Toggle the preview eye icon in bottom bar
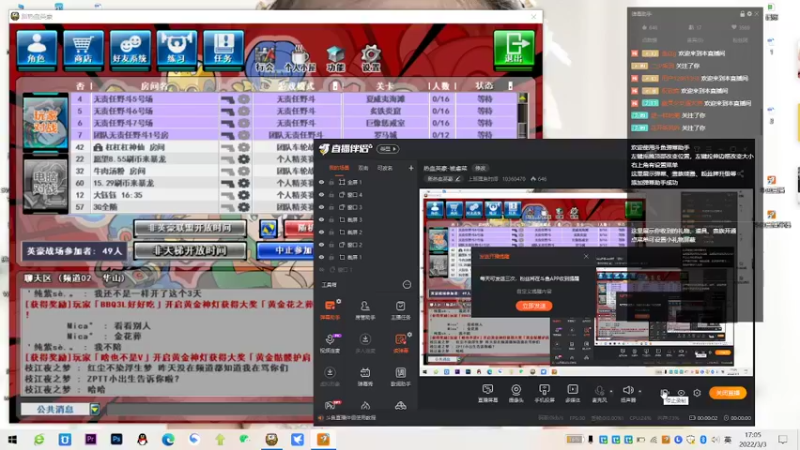800x450 pixels. (681, 393)
